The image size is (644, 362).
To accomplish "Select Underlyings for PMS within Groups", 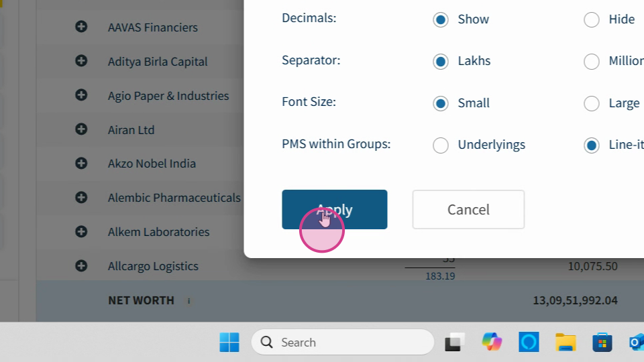I will (x=440, y=145).
